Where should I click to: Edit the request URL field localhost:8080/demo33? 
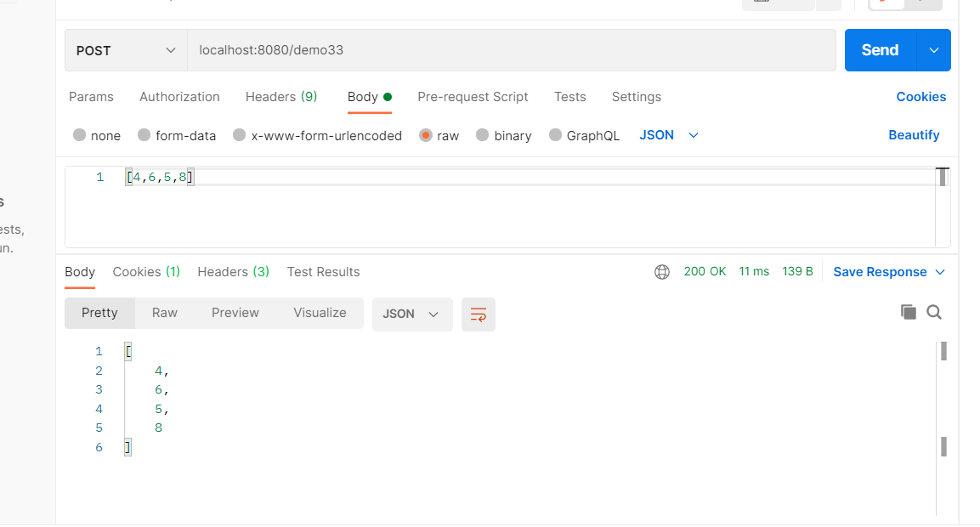click(512, 50)
